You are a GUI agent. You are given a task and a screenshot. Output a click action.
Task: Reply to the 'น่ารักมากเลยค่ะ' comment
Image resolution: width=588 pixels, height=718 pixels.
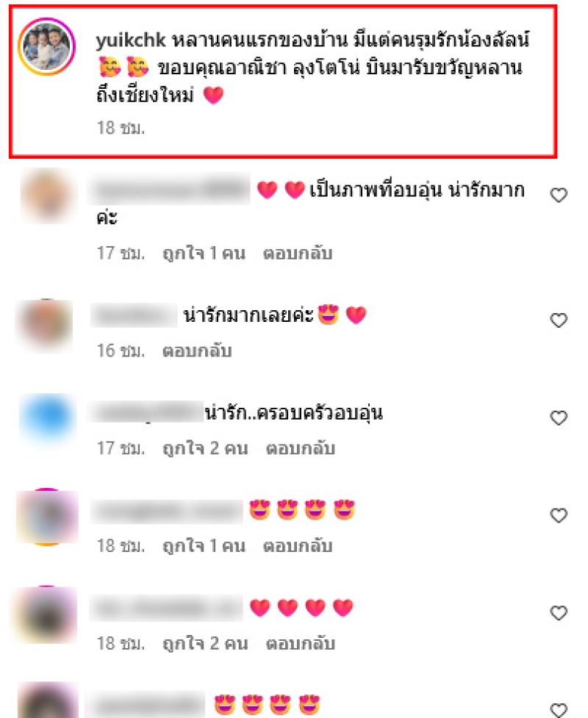tap(197, 351)
